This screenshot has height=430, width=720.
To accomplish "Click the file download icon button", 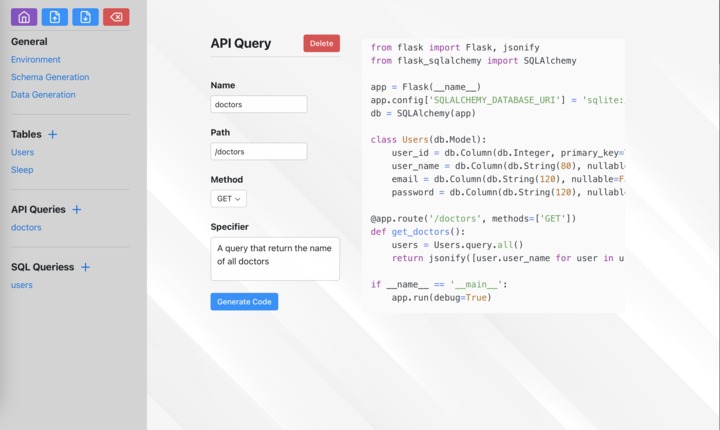I will click(x=85, y=17).
